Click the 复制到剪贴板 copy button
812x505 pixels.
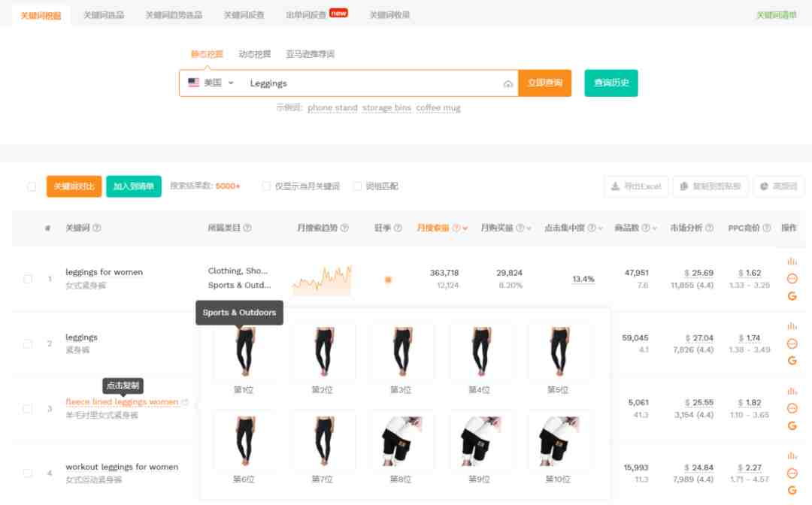point(710,186)
